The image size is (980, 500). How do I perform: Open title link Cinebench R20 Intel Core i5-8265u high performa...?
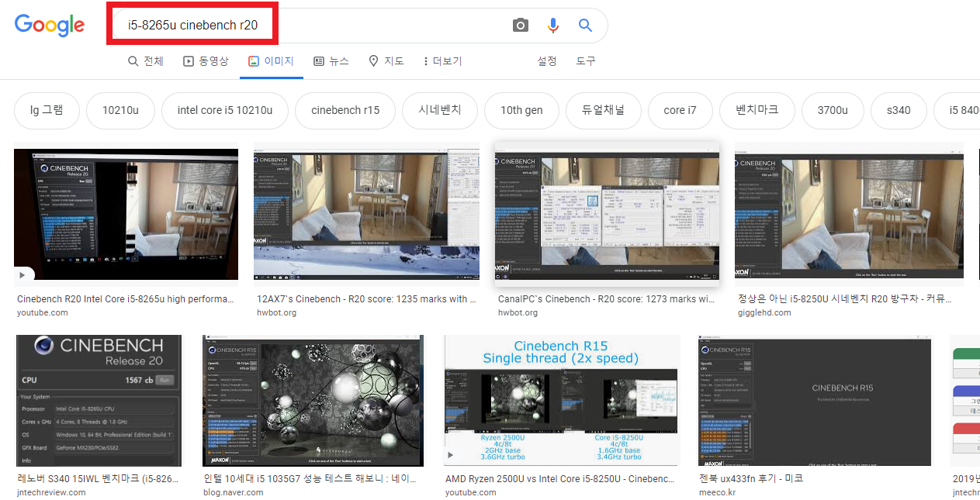(125, 298)
